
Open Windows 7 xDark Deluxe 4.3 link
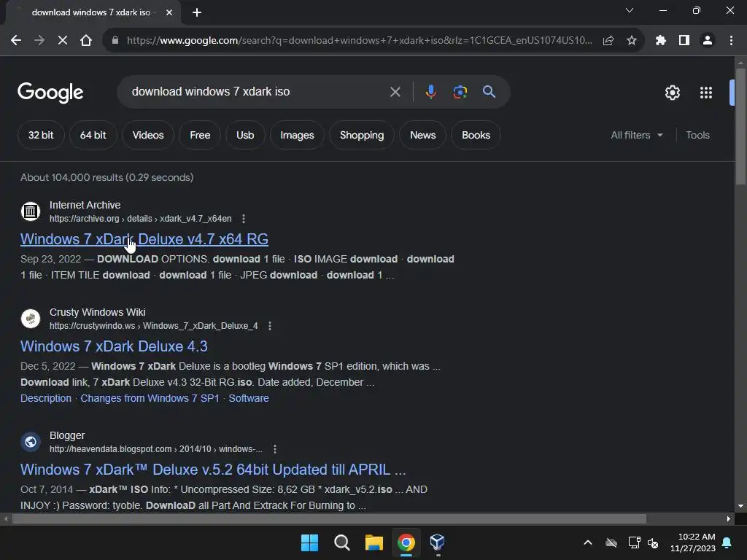(114, 346)
